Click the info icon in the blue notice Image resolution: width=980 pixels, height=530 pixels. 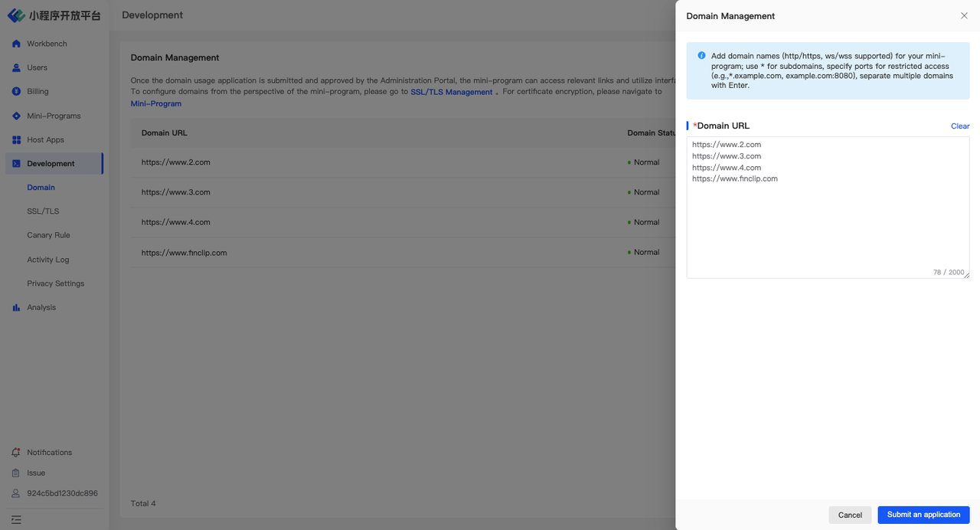(x=701, y=56)
